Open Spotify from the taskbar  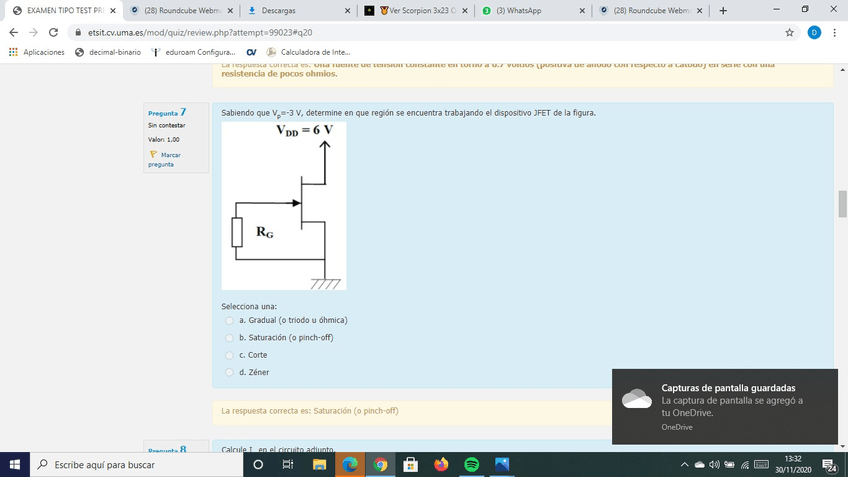tap(471, 465)
